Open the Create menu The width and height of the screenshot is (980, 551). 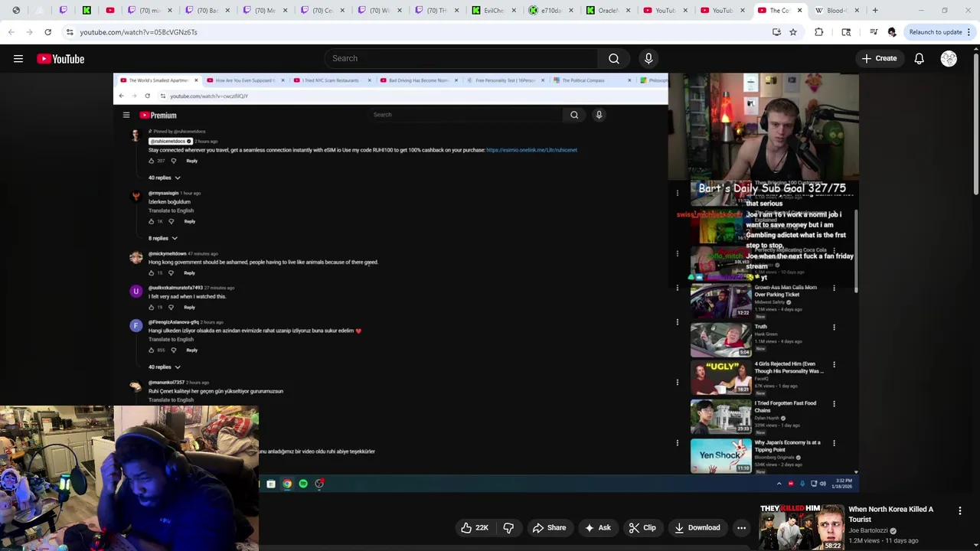click(x=879, y=59)
